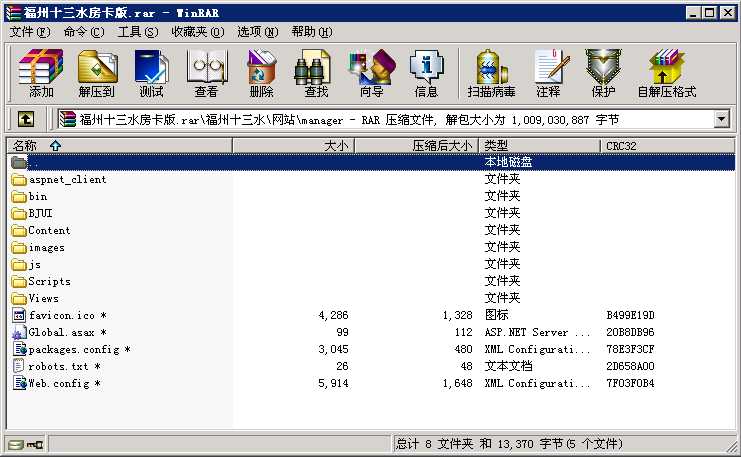Sort by the 压缩后大小 column header
This screenshot has width=741, height=457.
click(416, 146)
